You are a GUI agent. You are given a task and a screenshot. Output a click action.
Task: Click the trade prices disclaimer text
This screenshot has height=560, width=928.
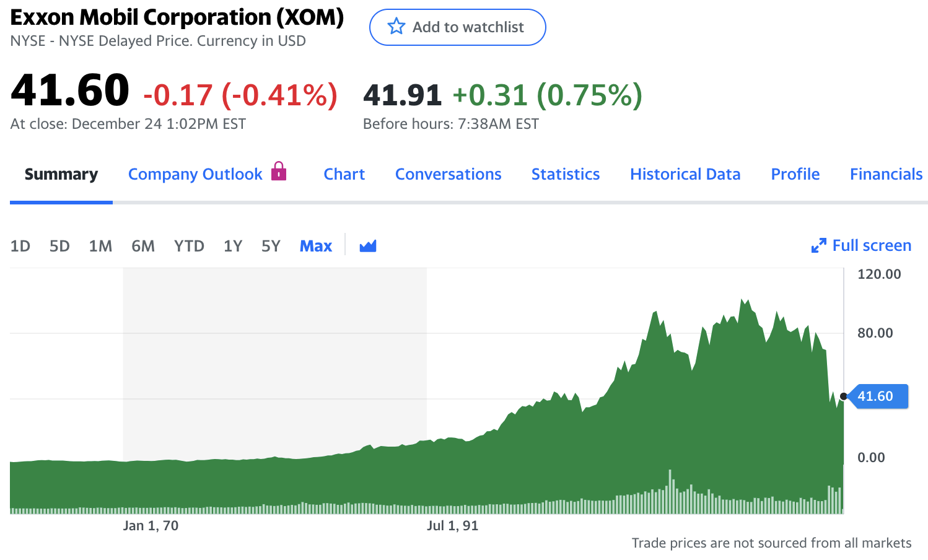click(x=771, y=543)
